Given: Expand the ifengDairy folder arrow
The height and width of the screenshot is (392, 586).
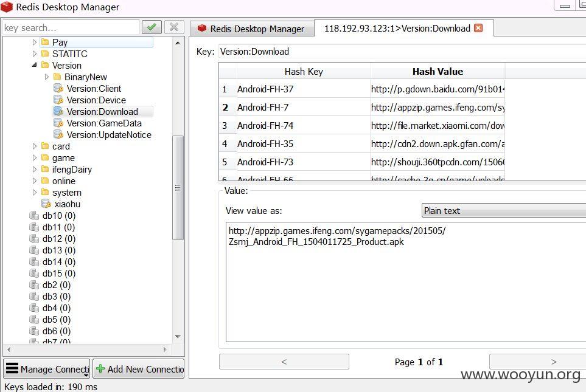Looking at the screenshot, I should pyautogui.click(x=35, y=169).
